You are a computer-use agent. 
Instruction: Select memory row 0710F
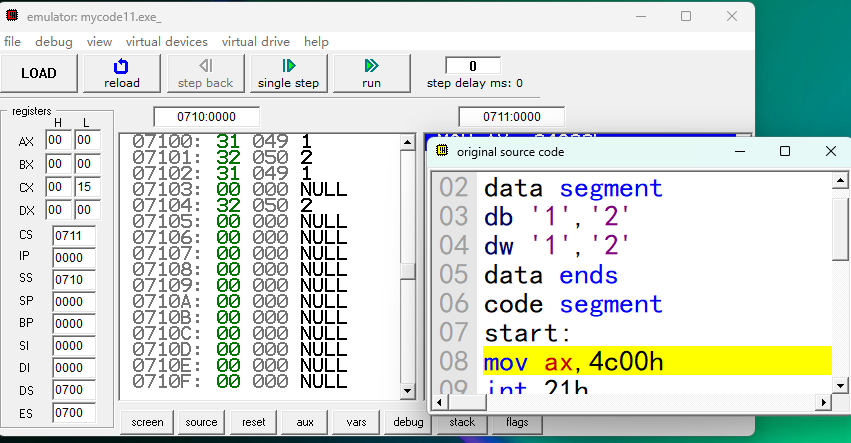(261, 381)
